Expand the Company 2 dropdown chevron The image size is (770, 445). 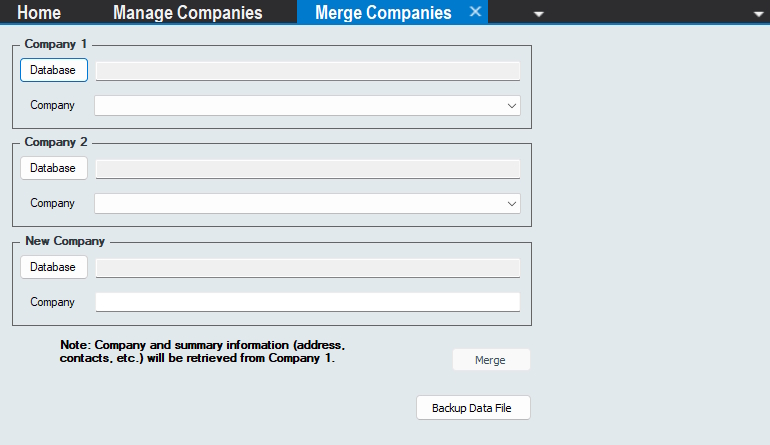point(512,203)
